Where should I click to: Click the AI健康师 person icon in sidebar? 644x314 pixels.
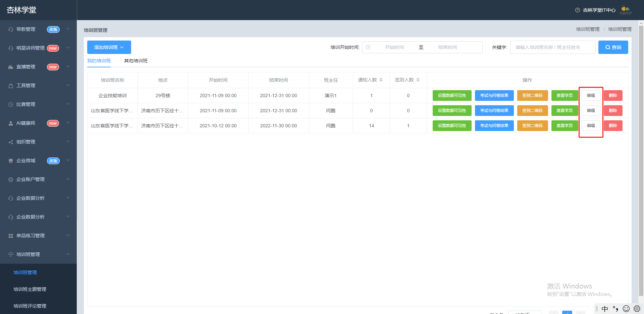(11, 123)
